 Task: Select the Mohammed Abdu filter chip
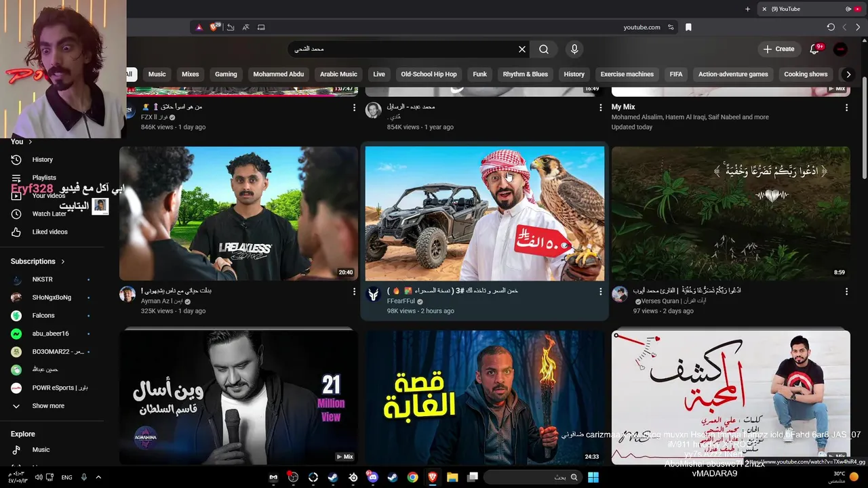pyautogui.click(x=279, y=75)
